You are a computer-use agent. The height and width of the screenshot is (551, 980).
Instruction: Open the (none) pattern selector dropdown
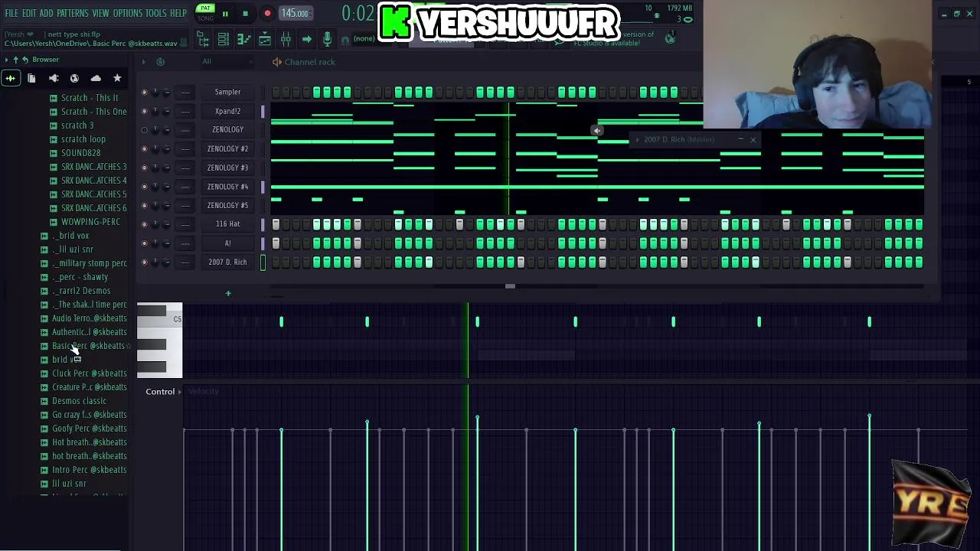(364, 38)
